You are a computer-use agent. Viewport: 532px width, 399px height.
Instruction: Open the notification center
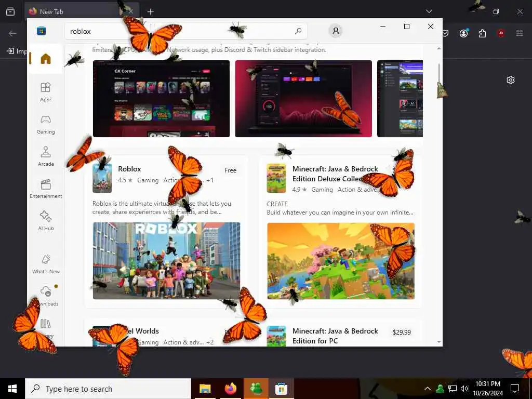(515, 389)
